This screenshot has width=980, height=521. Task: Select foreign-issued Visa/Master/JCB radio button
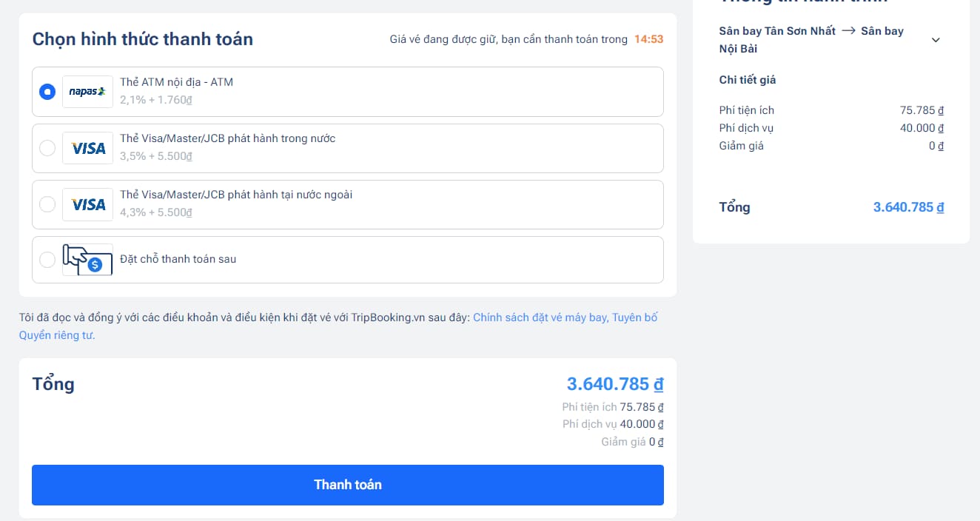click(47, 204)
